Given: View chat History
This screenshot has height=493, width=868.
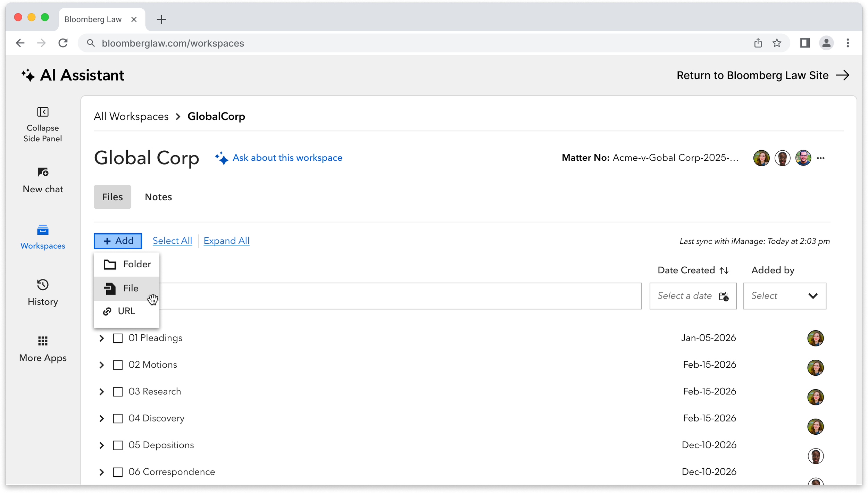Looking at the screenshot, I should point(42,292).
